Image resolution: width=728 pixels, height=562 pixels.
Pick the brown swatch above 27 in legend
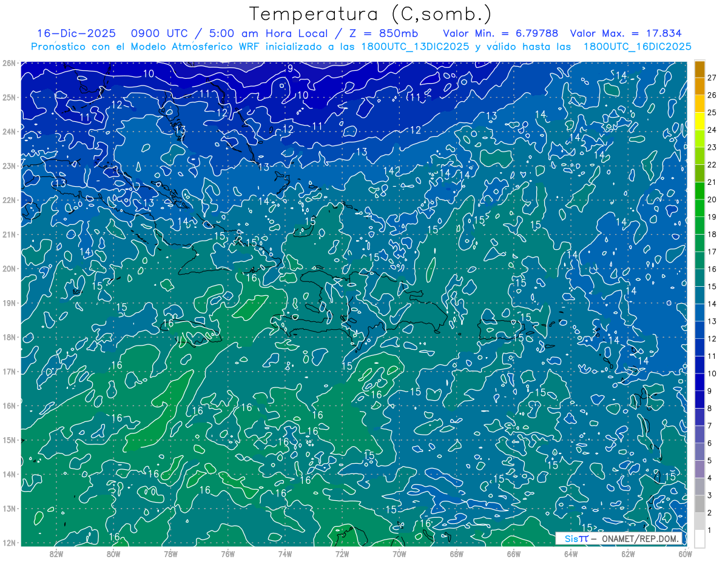pos(699,69)
